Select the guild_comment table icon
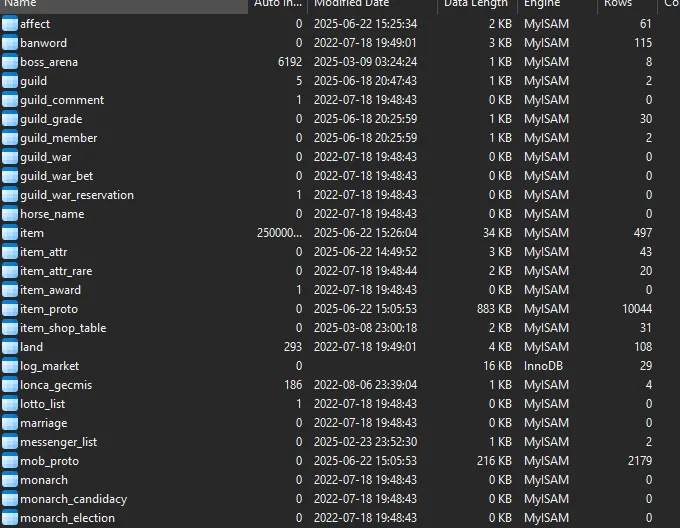 pyautogui.click(x=10, y=100)
